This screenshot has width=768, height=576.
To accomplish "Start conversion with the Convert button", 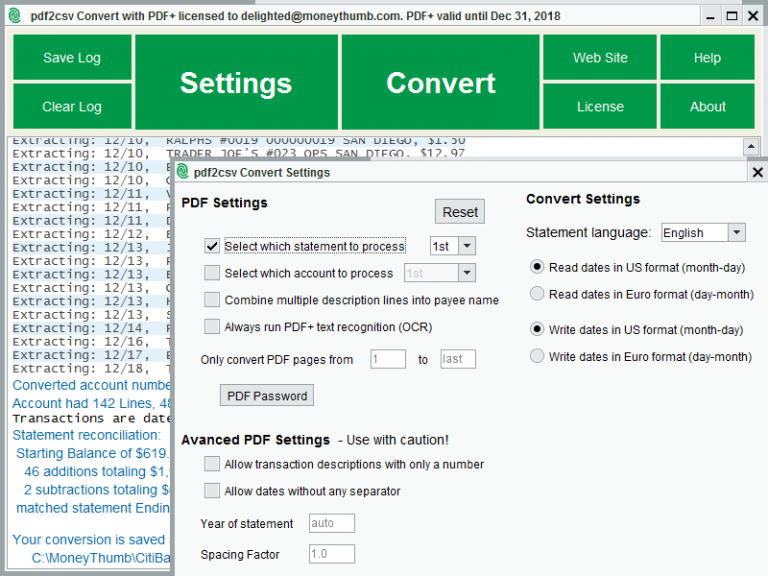I will tap(440, 82).
